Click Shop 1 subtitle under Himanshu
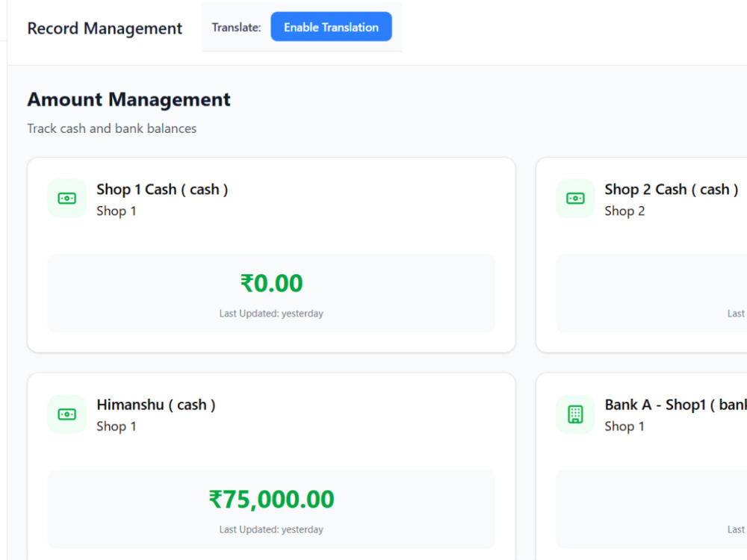This screenshot has width=747, height=560. (x=117, y=426)
